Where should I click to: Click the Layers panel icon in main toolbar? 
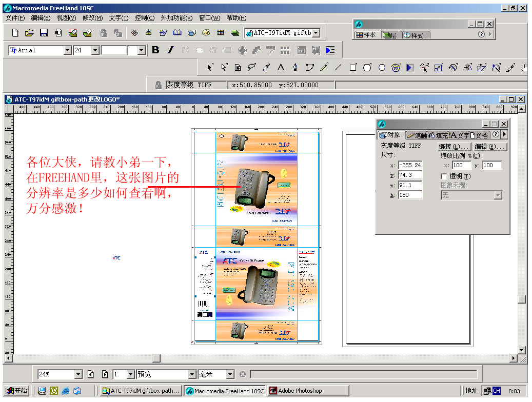pyautogui.click(x=235, y=33)
